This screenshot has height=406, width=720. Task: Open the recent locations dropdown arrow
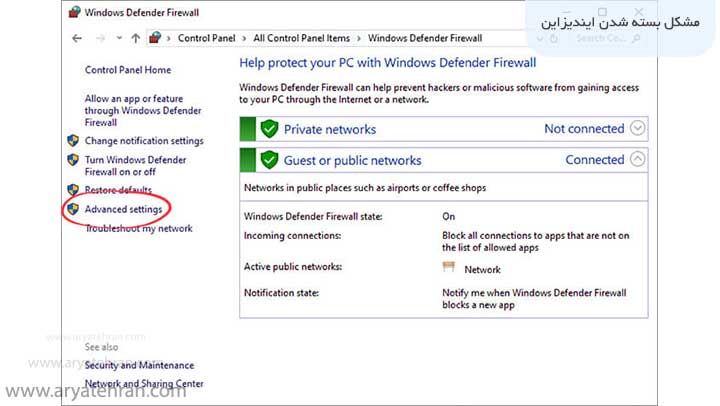pos(118,38)
